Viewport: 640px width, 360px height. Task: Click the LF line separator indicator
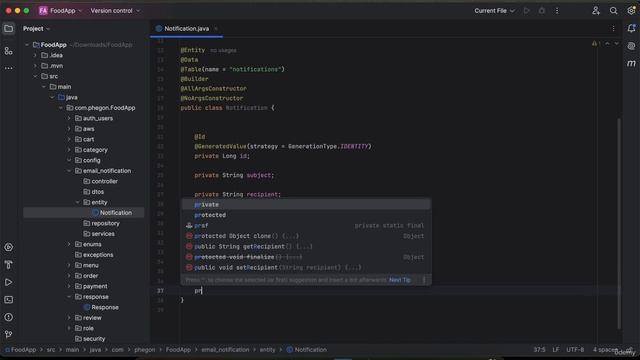[556, 350]
